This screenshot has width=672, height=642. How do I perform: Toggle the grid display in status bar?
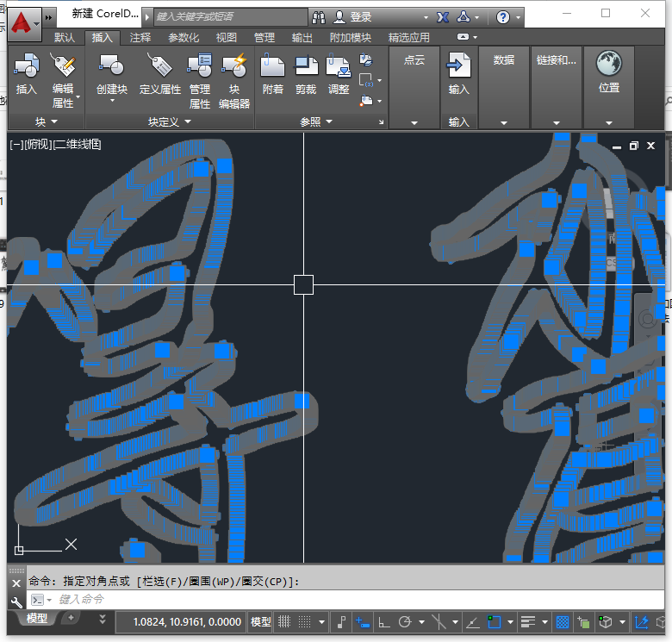pyautogui.click(x=284, y=621)
